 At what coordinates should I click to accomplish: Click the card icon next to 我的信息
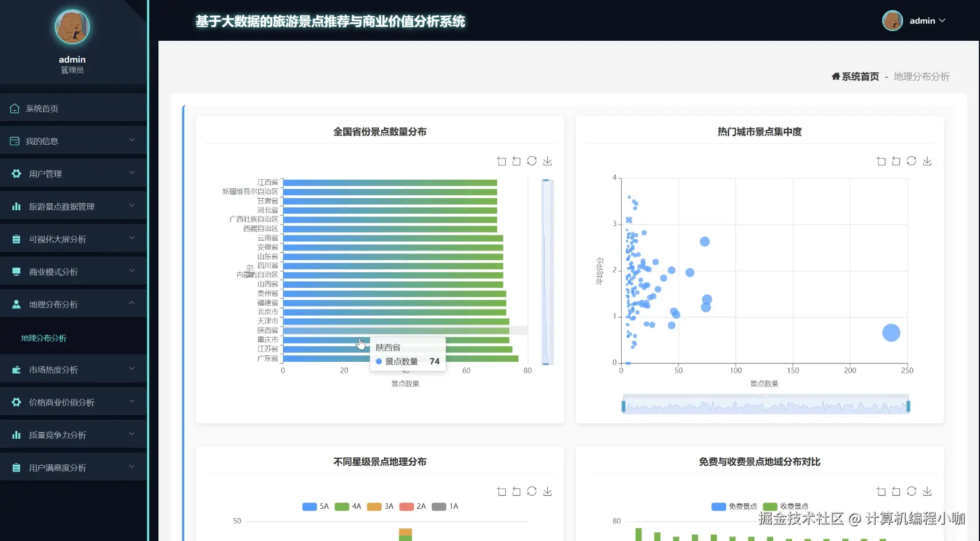pyautogui.click(x=14, y=141)
